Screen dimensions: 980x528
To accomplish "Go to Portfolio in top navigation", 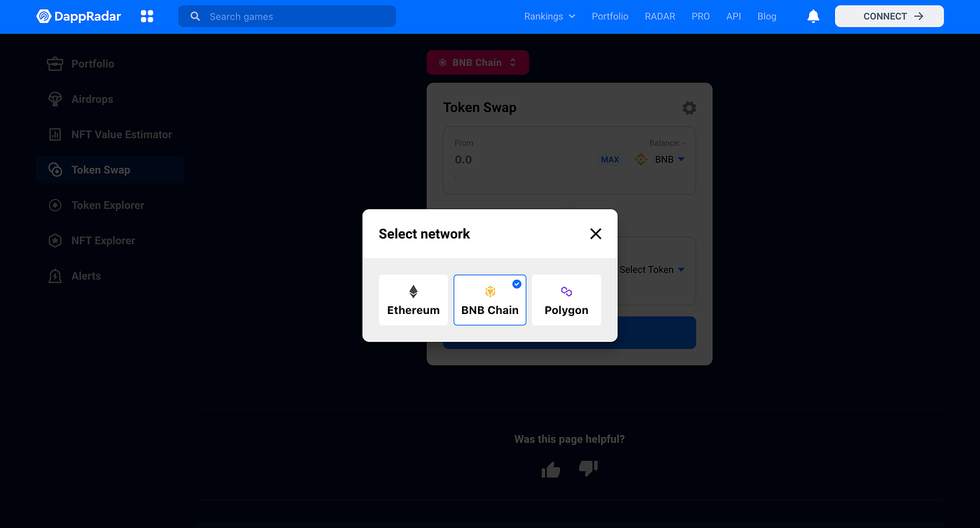I will click(610, 16).
